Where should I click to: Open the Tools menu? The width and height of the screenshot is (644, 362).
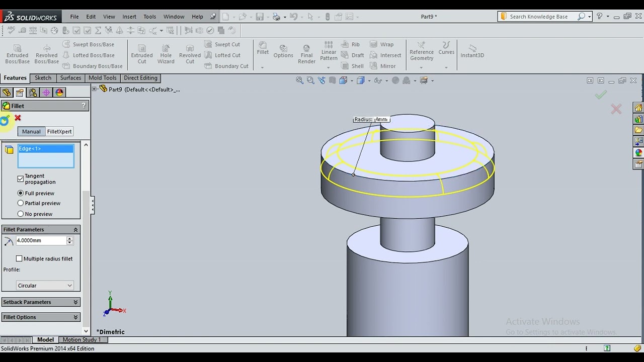(150, 17)
